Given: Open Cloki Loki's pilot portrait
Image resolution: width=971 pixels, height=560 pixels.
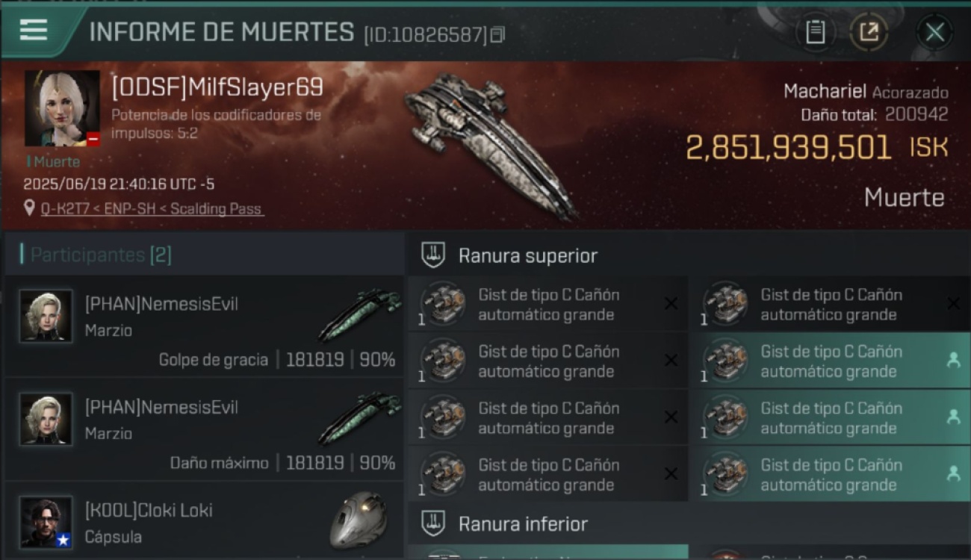Looking at the screenshot, I should (46, 522).
